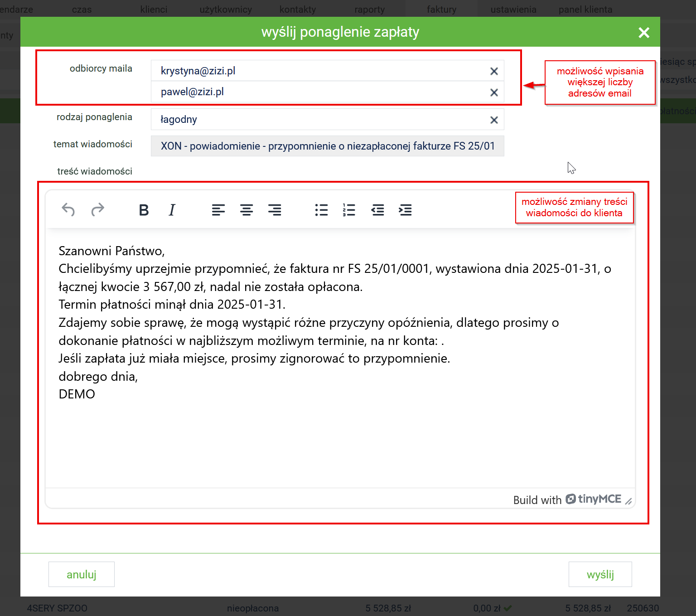Click the tinyMCE branding link
696x616 pixels.
[x=594, y=499]
